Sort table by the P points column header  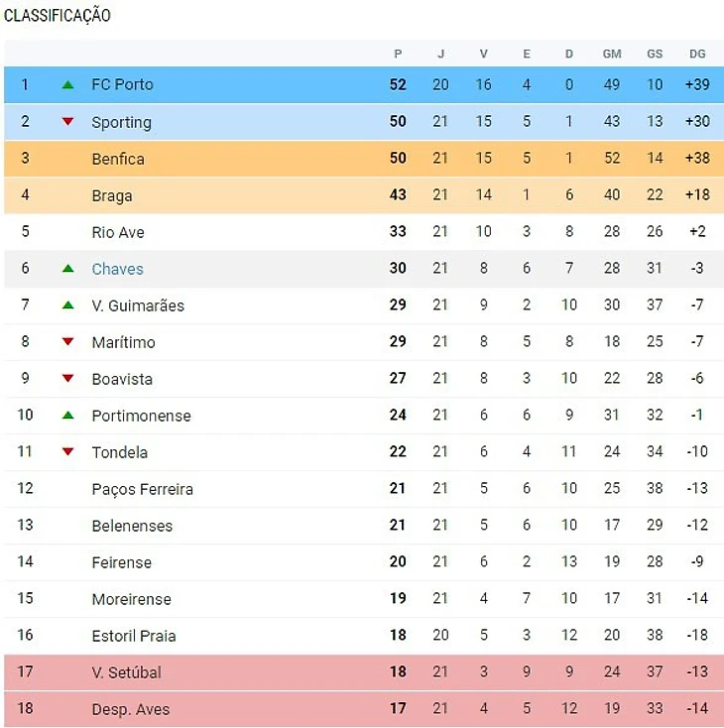(x=398, y=54)
